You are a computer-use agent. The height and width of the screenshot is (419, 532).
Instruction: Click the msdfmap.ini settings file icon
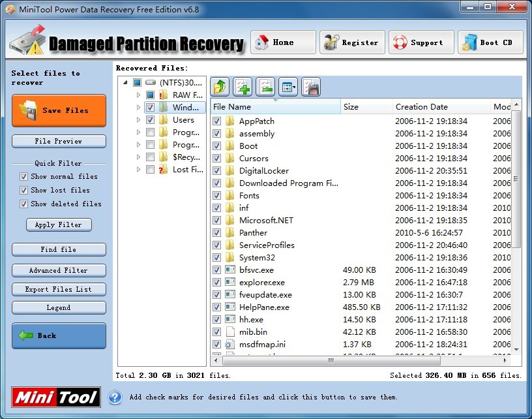point(229,345)
